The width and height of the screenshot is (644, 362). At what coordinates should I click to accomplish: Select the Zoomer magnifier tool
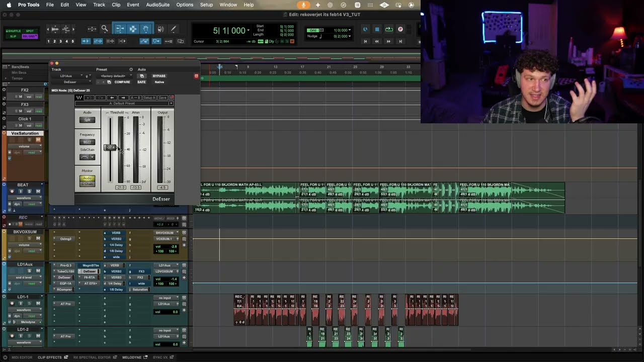coord(105,29)
